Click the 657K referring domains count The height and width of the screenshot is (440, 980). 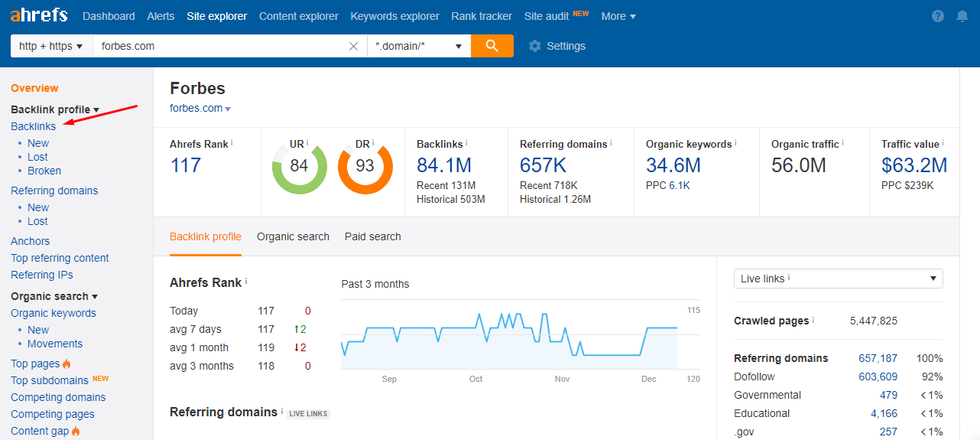tap(544, 165)
